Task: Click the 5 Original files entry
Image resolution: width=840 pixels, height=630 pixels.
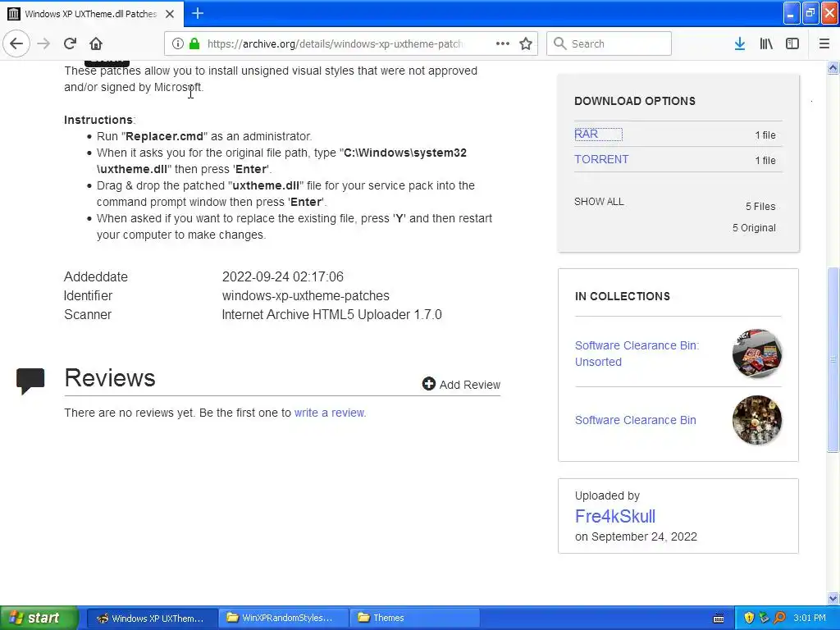Action: tap(755, 228)
